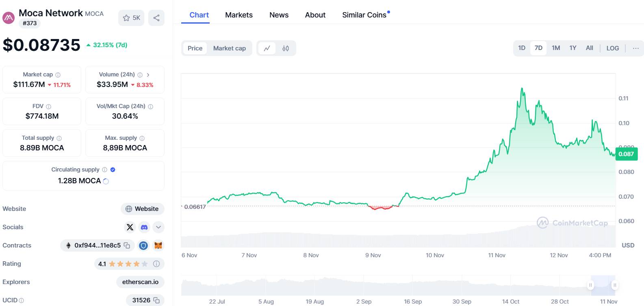644x306 pixels.
Task: Switch to the Markets tab
Action: 239,15
